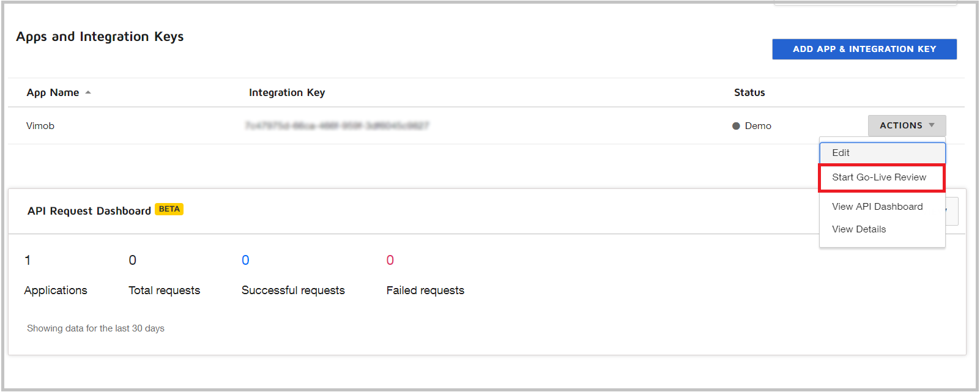Click the blurred integration key value
Screen dimensions: 980x392
(x=337, y=126)
